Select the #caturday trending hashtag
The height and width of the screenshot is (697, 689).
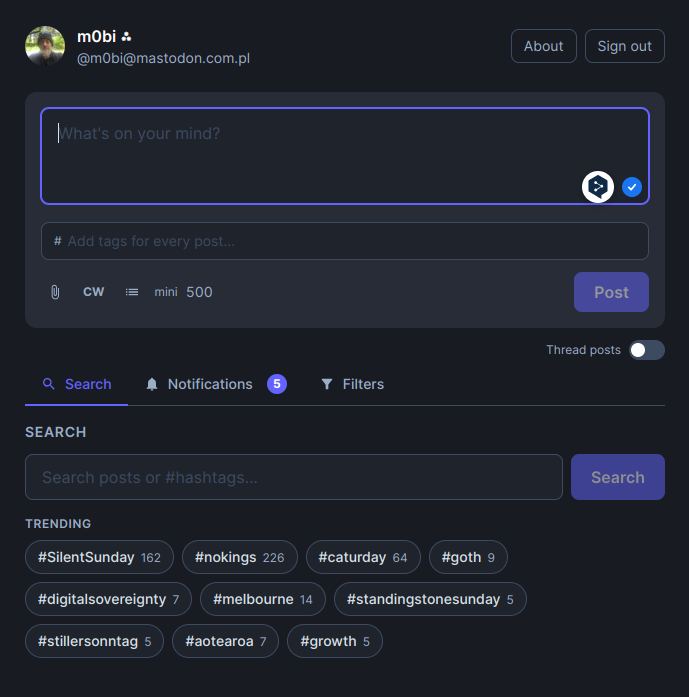[362, 557]
